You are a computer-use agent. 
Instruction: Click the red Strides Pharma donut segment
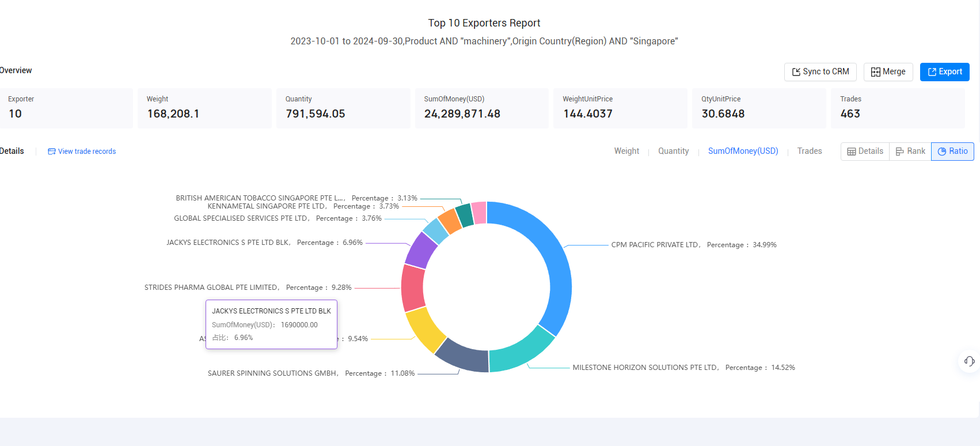[412, 287]
